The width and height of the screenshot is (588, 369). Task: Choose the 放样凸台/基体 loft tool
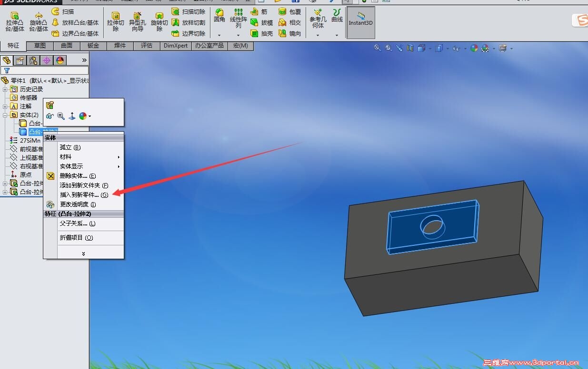(75, 22)
